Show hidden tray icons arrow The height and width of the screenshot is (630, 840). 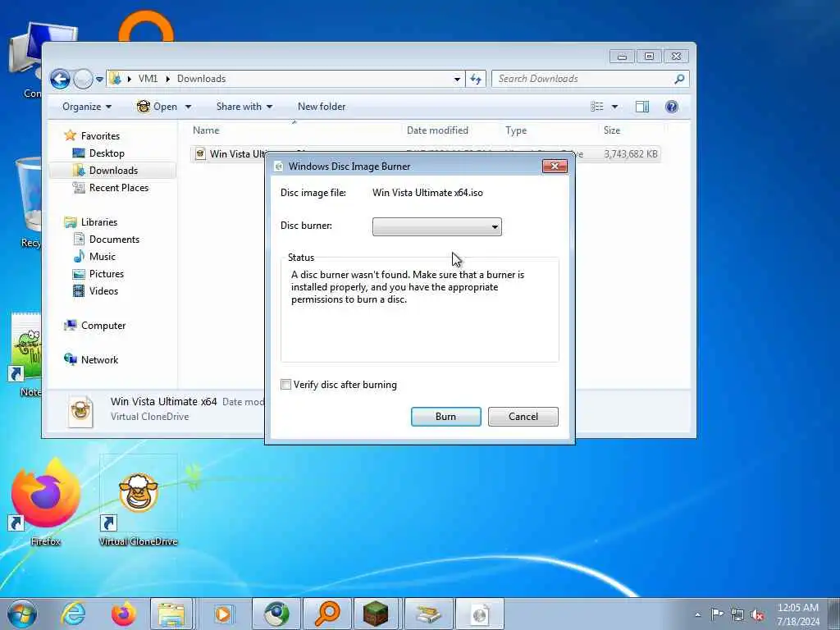(697, 615)
